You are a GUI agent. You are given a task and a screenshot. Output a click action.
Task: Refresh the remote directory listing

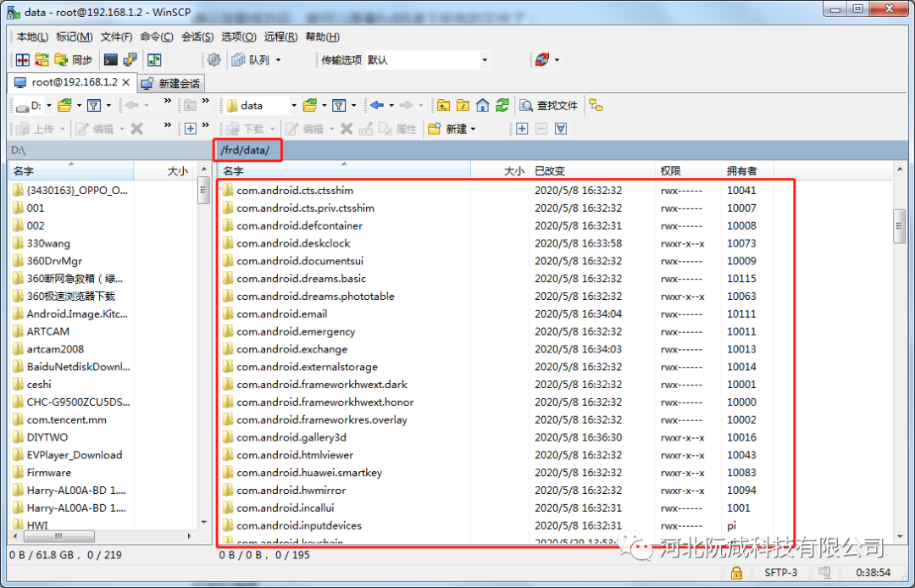pos(502,106)
